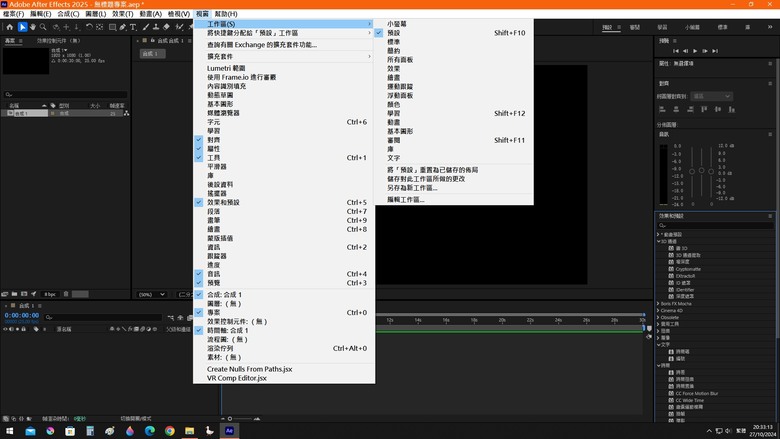Viewport: 780px width, 439px height.
Task: Select the Selection (arrow) tool
Action: tap(22, 27)
